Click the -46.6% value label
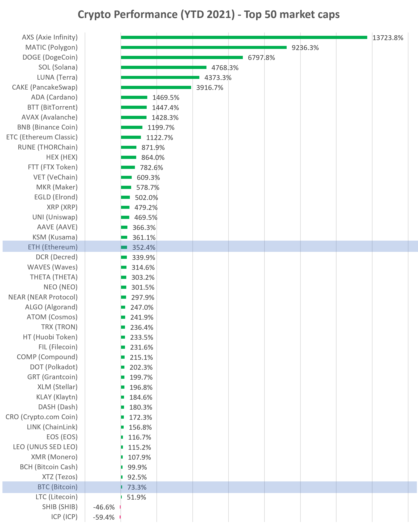This screenshot has width=418, height=532. [104, 507]
